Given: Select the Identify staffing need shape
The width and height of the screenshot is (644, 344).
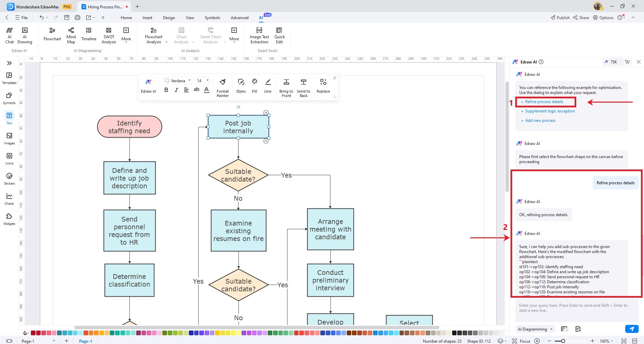Looking at the screenshot, I should pyautogui.click(x=129, y=127).
